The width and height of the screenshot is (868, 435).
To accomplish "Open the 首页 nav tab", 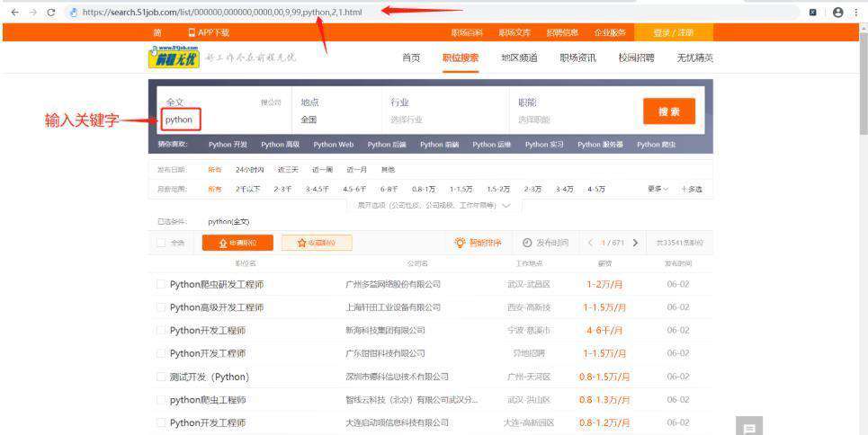I will tap(411, 58).
